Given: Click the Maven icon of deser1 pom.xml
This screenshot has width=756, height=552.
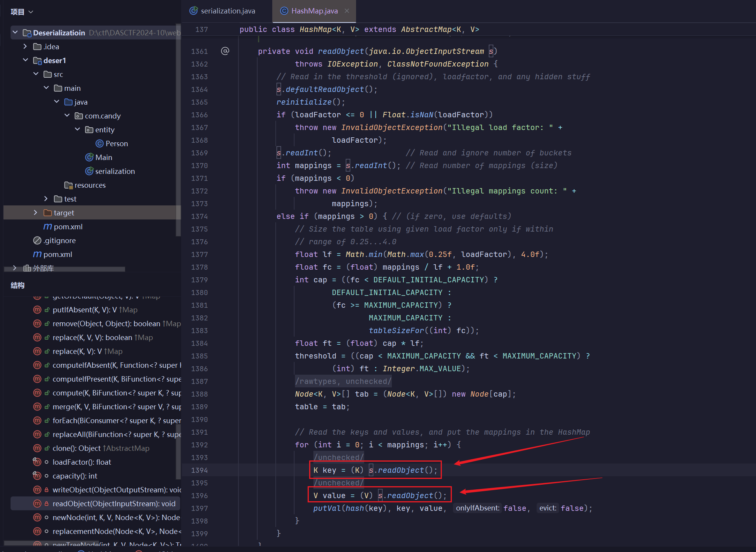Looking at the screenshot, I should tap(48, 227).
